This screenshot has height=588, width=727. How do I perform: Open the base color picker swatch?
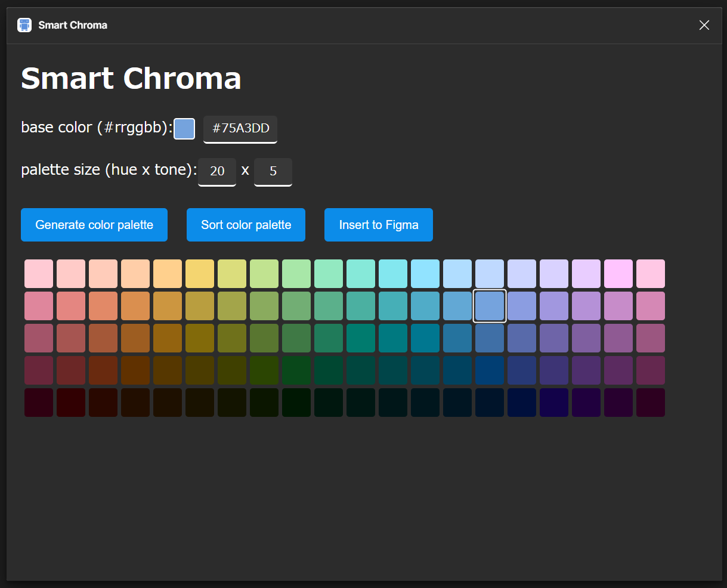[184, 129]
